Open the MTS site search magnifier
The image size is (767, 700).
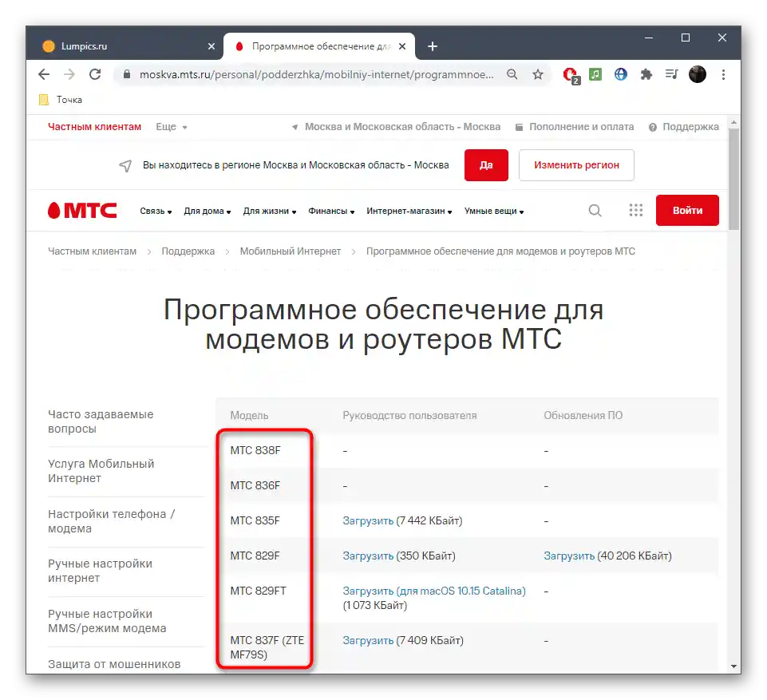pyautogui.click(x=595, y=211)
